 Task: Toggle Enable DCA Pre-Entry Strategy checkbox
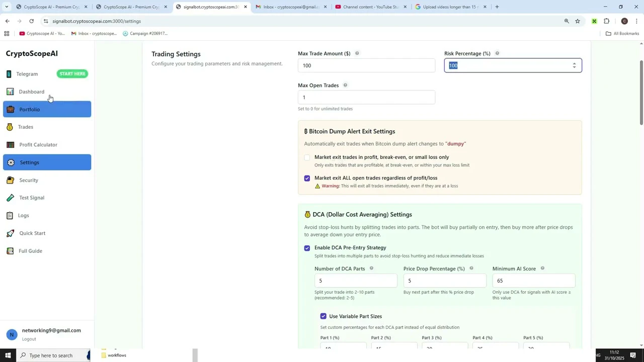pyautogui.click(x=307, y=248)
